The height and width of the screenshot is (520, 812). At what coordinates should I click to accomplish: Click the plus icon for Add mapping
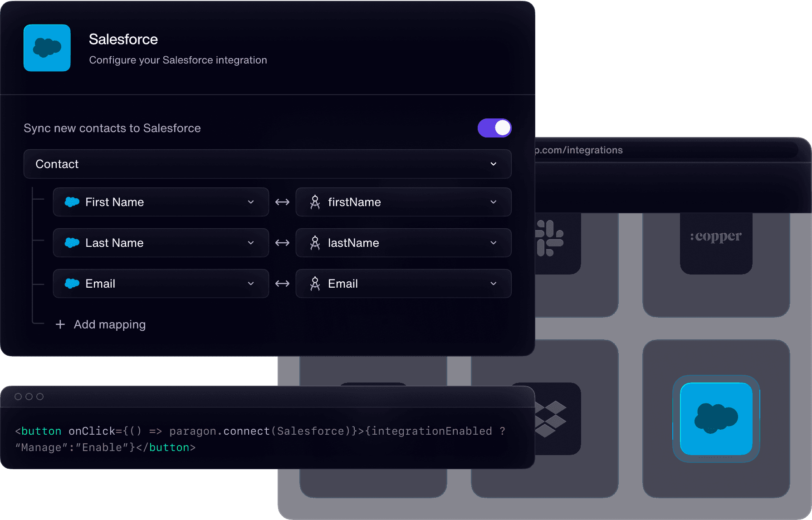coord(60,324)
